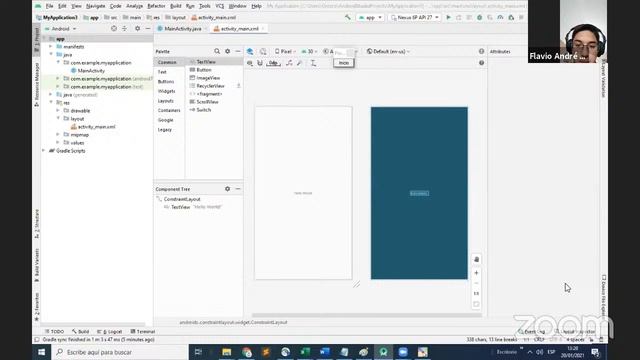Click the zoom to fit screen icon
This screenshot has width=640, height=360.
pos(476,304)
